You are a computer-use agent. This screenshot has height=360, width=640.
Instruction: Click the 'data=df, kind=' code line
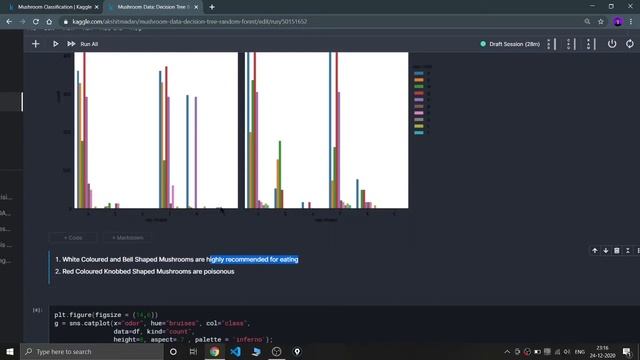click(153, 331)
